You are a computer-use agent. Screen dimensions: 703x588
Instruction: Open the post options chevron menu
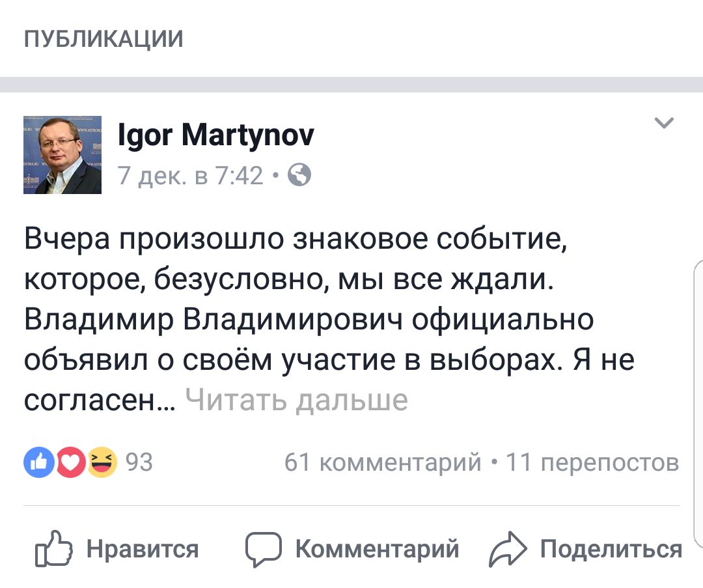(x=664, y=123)
